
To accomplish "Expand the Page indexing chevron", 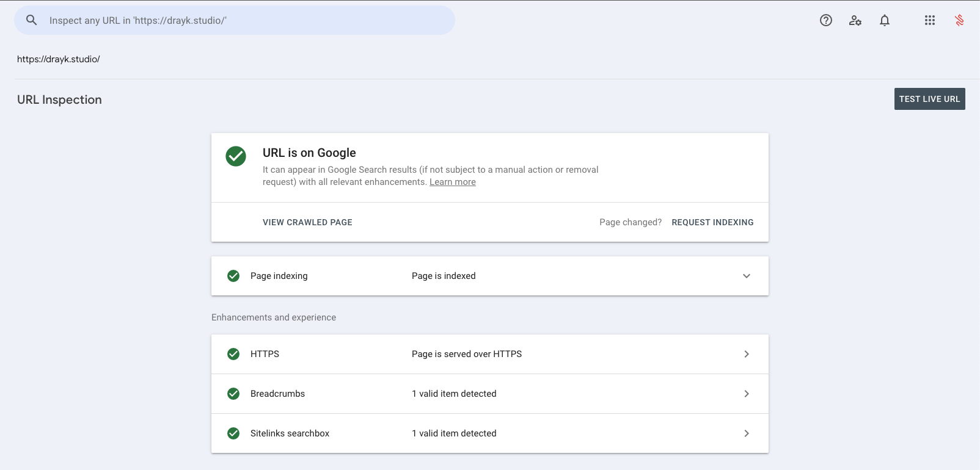I will (x=747, y=276).
